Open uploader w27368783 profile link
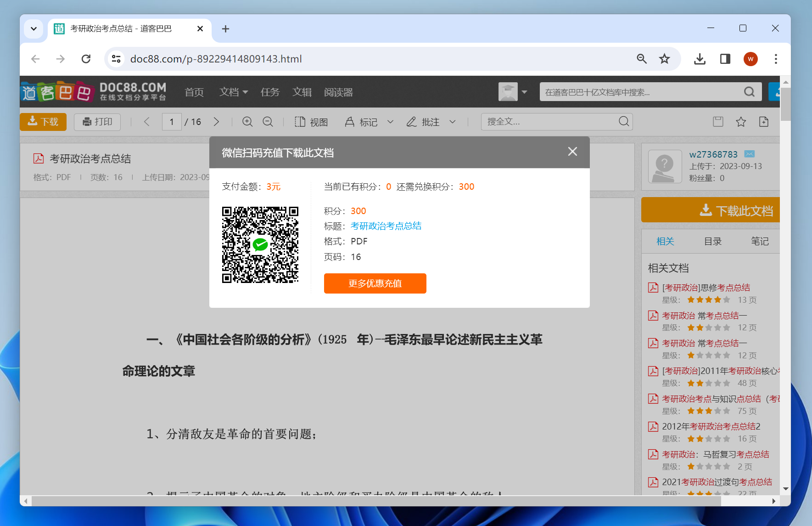This screenshot has height=526, width=812. click(x=713, y=154)
